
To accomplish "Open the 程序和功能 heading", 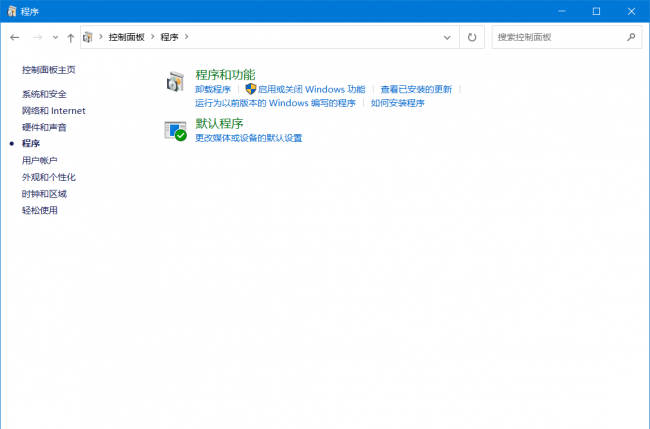I will tap(225, 75).
